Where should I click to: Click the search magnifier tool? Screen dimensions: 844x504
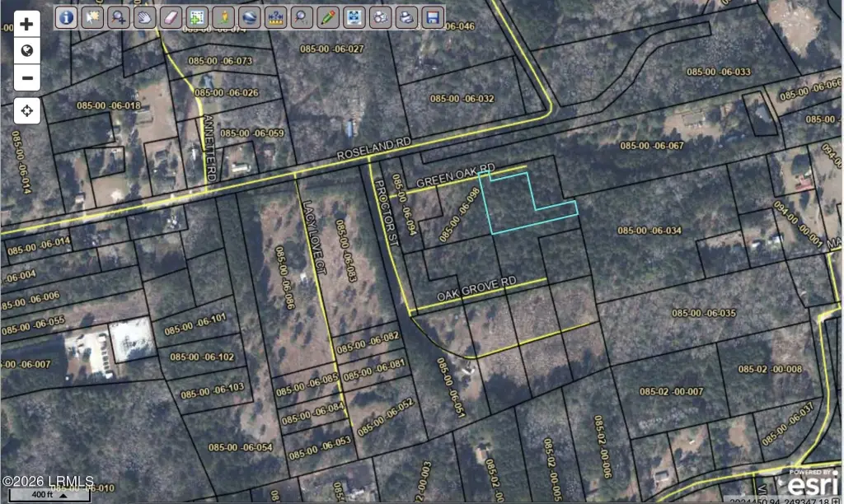point(301,16)
